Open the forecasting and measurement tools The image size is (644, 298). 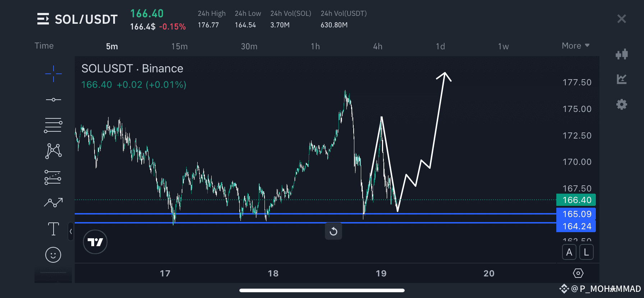53,177
